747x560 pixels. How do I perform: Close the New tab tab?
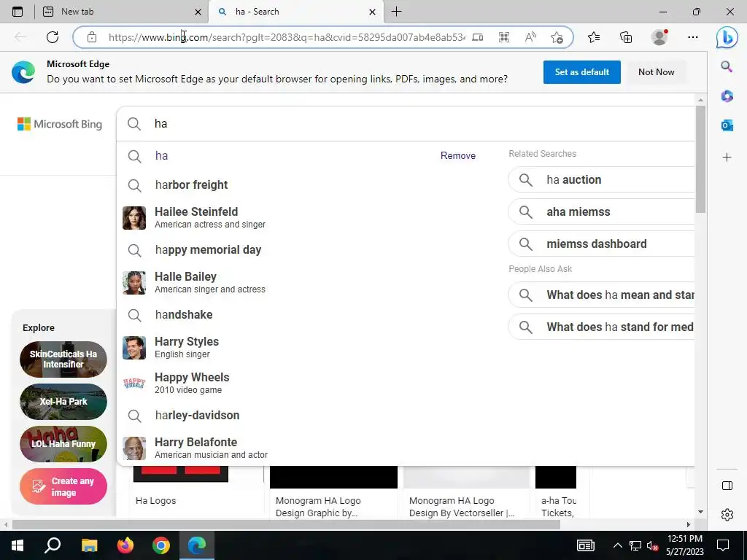198,12
